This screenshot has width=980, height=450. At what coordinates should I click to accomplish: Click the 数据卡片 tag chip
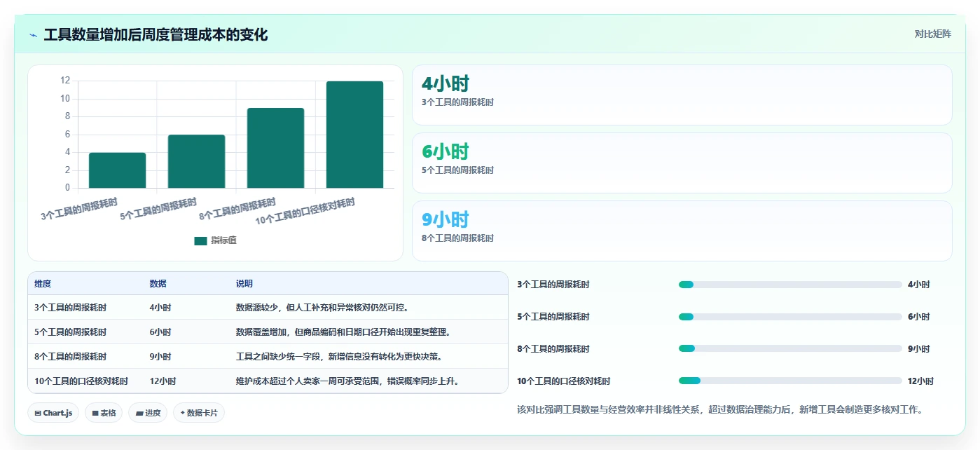pyautogui.click(x=199, y=413)
